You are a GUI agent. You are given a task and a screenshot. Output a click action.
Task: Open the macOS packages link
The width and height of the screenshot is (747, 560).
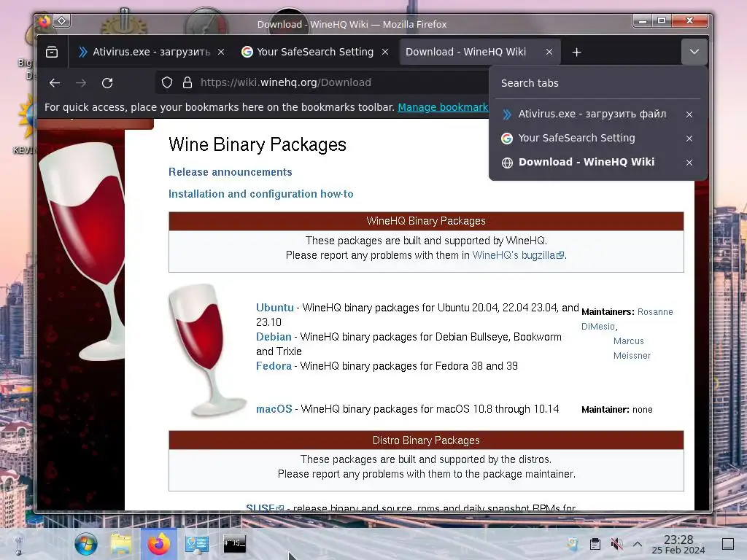[274, 409]
